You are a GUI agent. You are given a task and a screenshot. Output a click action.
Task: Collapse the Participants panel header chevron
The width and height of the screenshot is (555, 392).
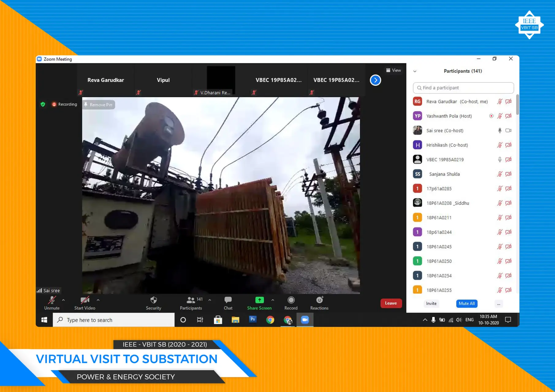(x=415, y=71)
